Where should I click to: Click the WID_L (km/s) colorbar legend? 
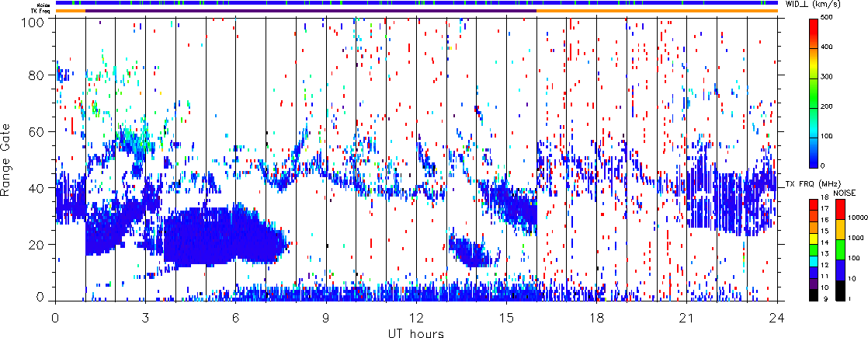pyautogui.click(x=813, y=93)
